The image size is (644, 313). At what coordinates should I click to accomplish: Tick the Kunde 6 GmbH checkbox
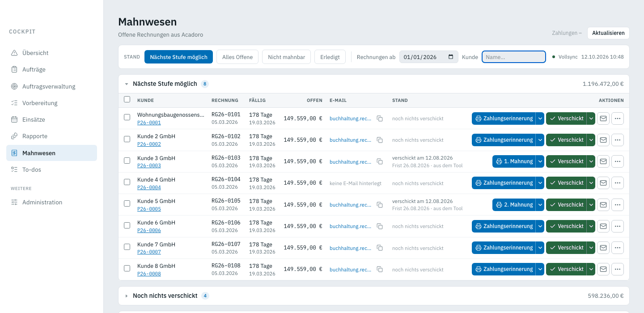127,225
